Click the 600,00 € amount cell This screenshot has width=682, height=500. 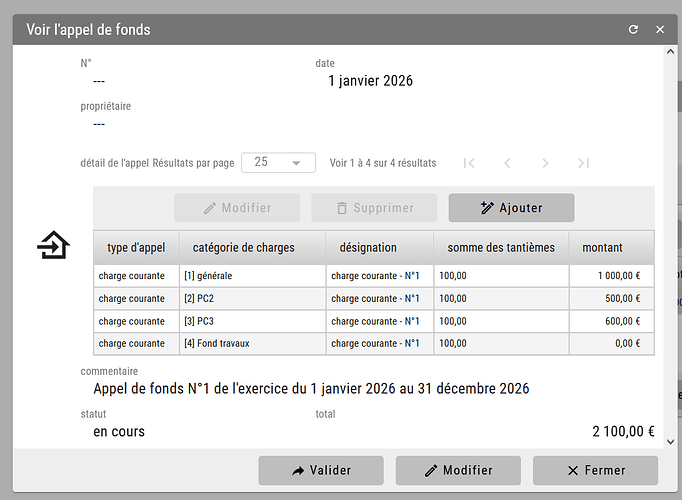pyautogui.click(x=612, y=321)
